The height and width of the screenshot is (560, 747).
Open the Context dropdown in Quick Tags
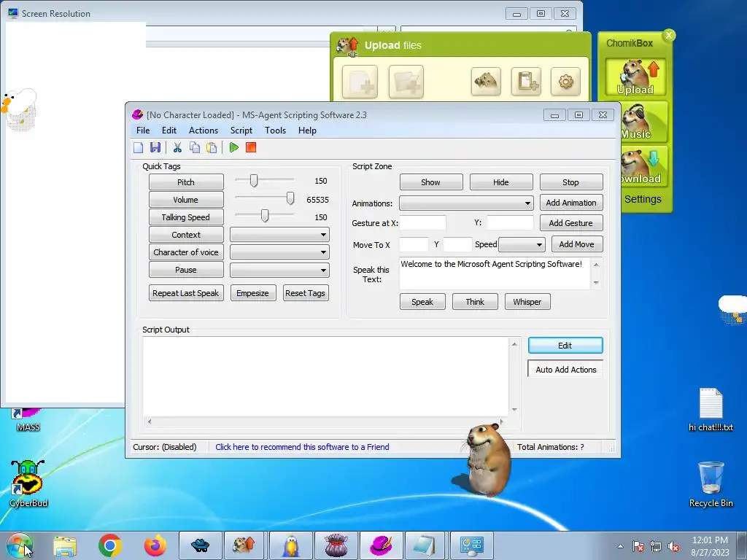(279, 235)
